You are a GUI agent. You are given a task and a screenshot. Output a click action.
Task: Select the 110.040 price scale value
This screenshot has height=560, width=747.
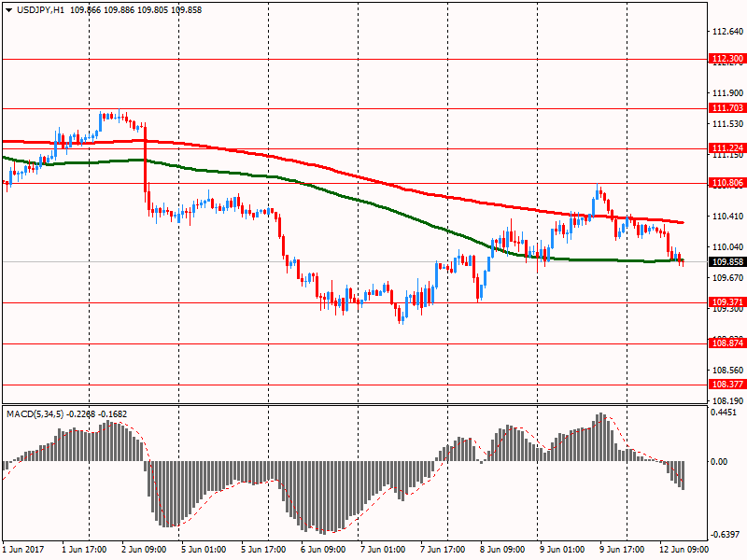coord(727,246)
